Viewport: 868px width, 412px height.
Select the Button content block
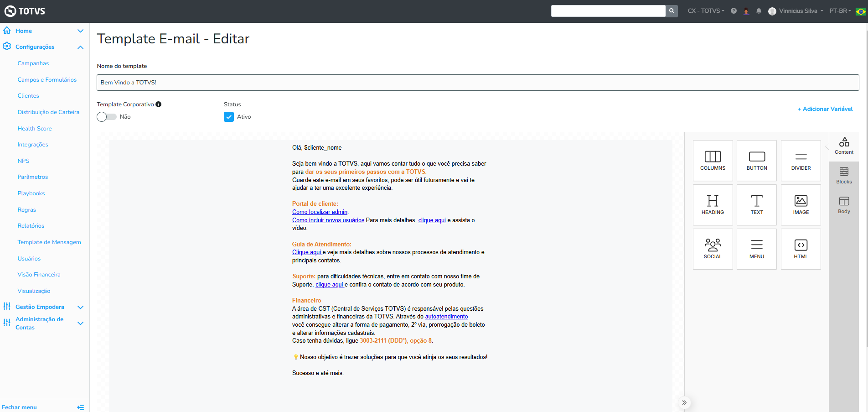coord(757,161)
